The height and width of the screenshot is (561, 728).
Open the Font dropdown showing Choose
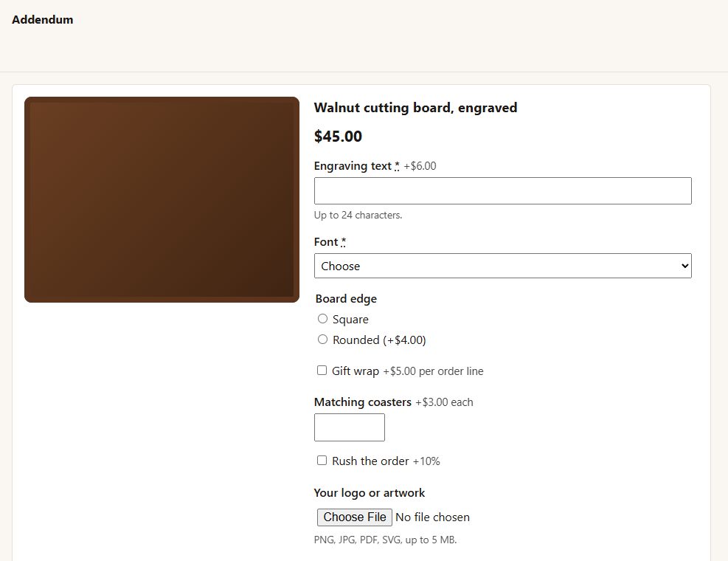tap(503, 266)
